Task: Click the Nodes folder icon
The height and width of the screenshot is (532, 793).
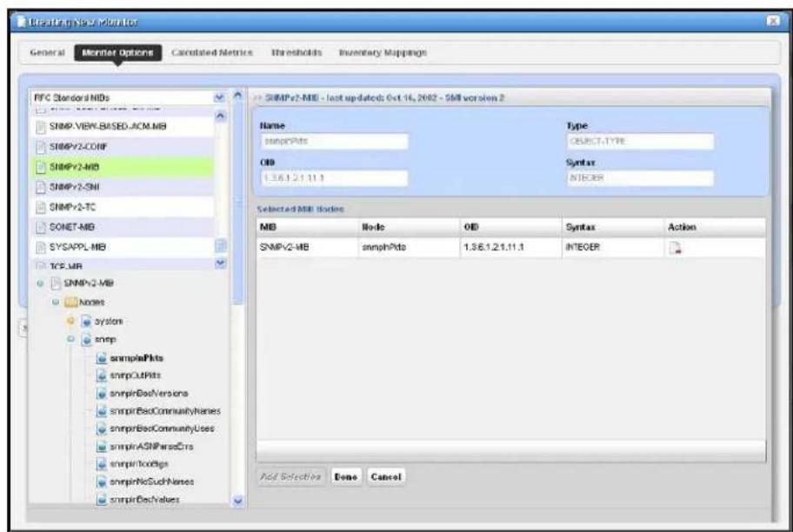Action: (70, 303)
